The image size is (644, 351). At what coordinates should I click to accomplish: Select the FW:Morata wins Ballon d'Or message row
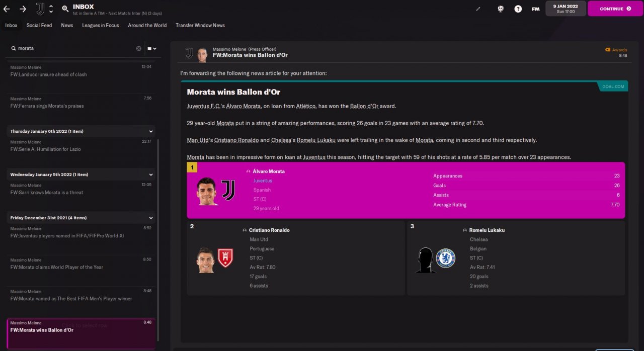(x=81, y=333)
